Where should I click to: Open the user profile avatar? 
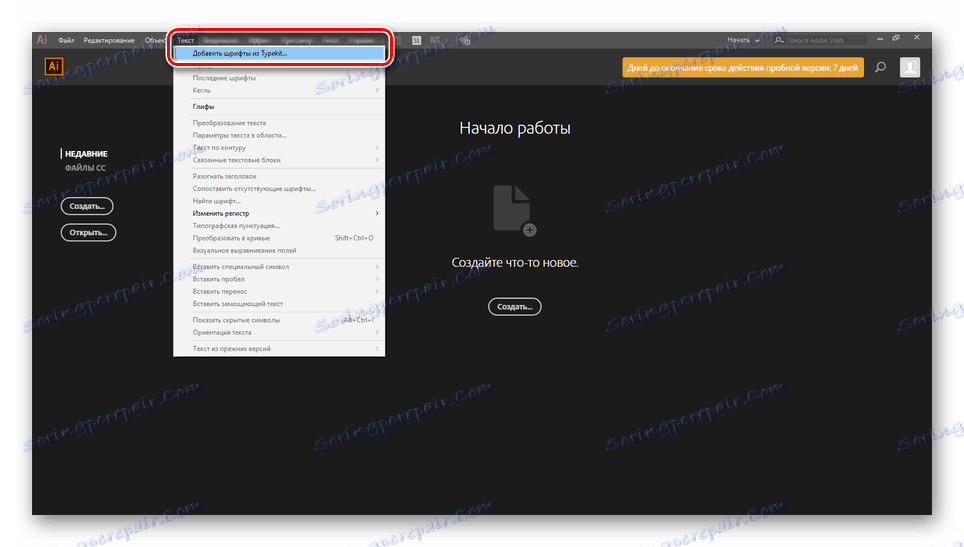[910, 67]
